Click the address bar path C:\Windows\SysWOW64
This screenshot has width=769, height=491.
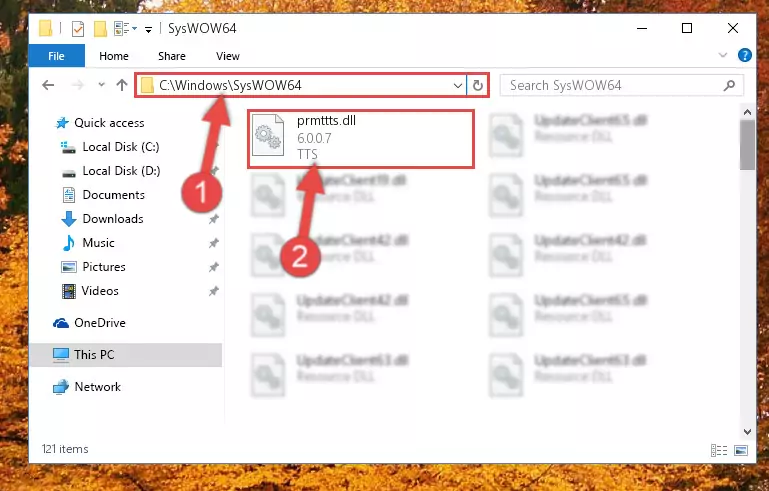[230, 85]
